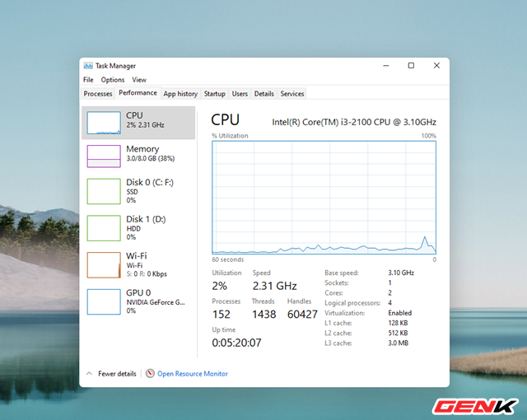Click the '2.31 GHz' Speed value
Image resolution: width=527 pixels, height=420 pixels.
coord(274,286)
